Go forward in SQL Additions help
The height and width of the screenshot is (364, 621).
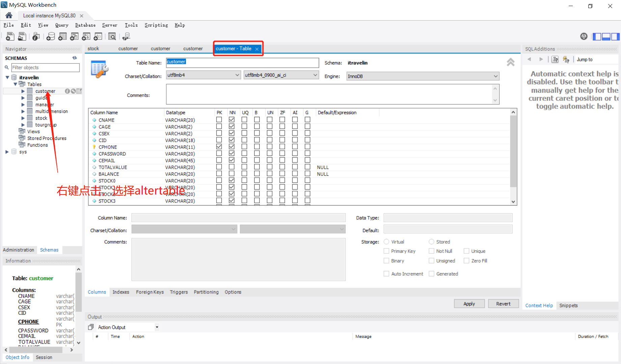pos(541,59)
